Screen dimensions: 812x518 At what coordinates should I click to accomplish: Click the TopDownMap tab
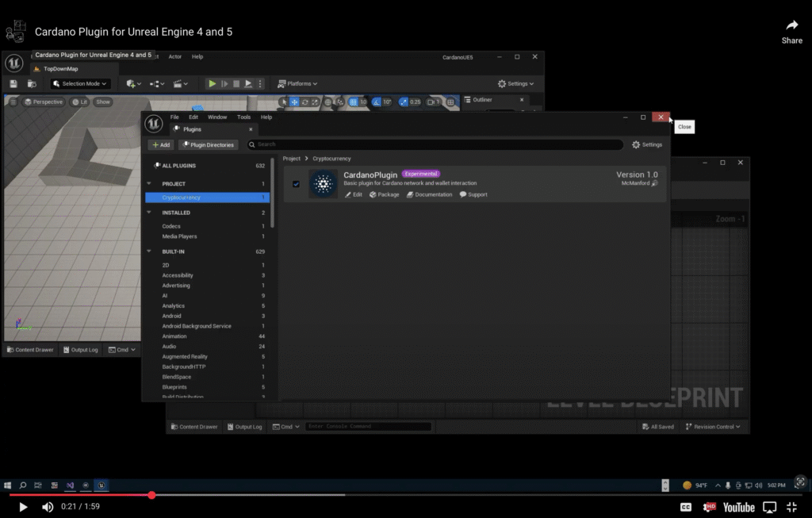pos(60,69)
